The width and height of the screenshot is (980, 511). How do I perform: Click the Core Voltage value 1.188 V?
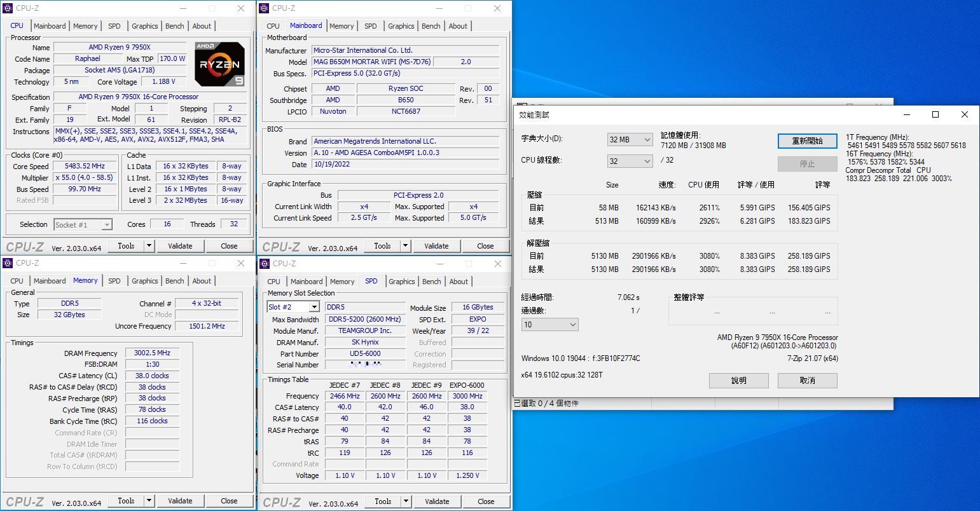click(163, 82)
